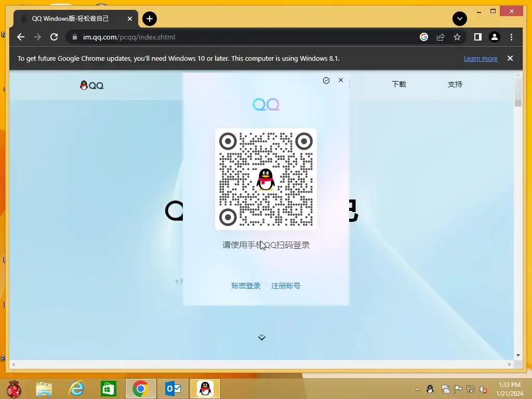Click the 账密登录 link
The height and width of the screenshot is (399, 532).
pos(246,286)
